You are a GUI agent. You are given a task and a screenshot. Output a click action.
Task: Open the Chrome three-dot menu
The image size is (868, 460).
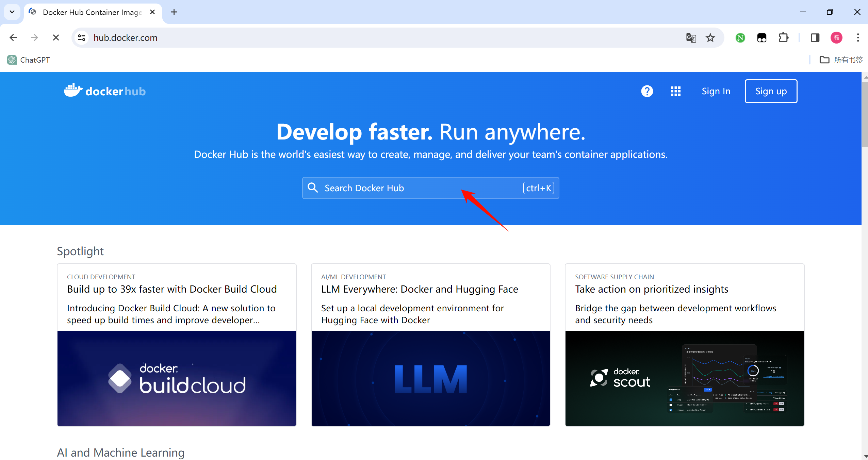point(858,38)
